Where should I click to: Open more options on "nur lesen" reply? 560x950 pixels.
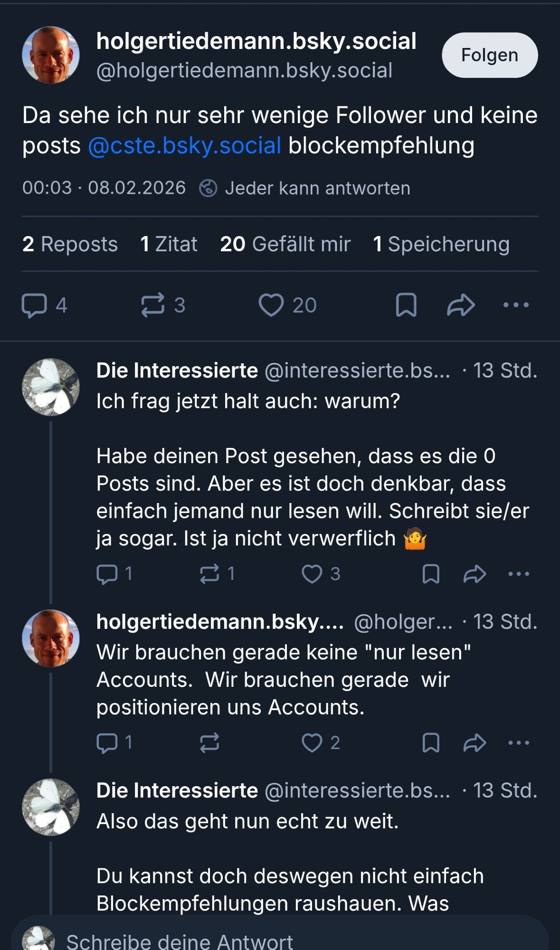coord(519,743)
